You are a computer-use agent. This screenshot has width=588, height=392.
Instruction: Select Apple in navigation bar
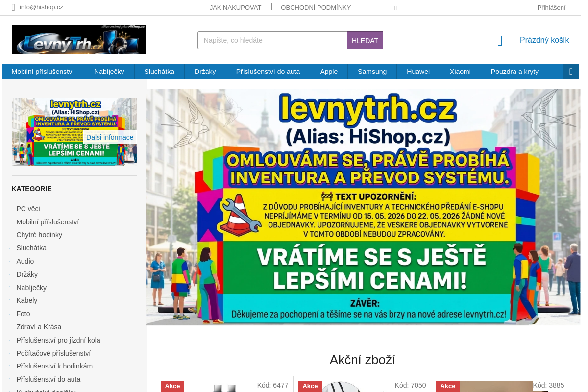click(x=329, y=72)
